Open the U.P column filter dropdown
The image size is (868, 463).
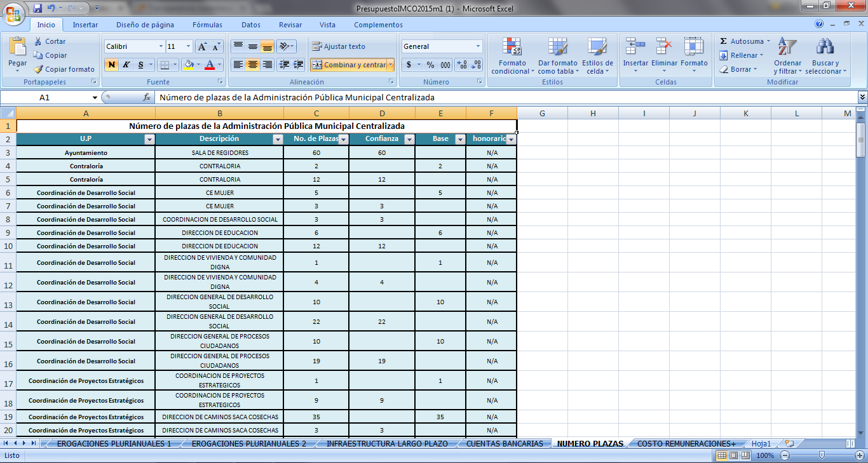[149, 139]
